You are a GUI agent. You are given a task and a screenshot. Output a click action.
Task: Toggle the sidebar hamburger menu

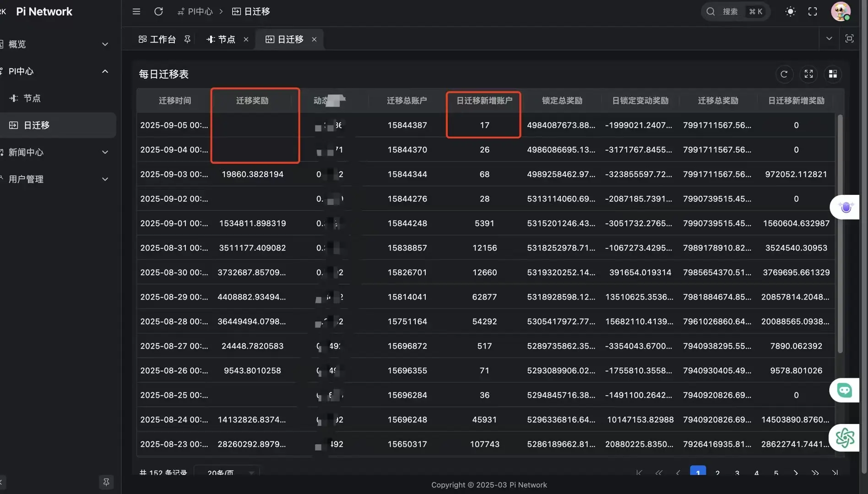tap(136, 11)
